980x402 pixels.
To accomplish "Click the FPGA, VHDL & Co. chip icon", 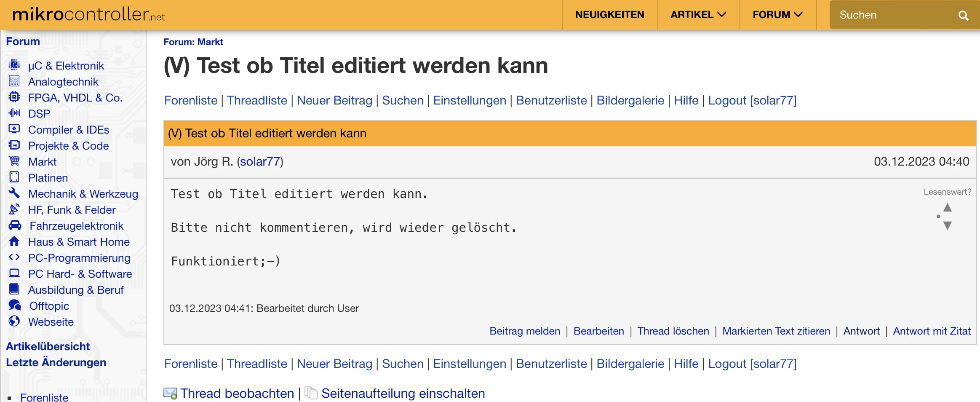I will tap(14, 97).
